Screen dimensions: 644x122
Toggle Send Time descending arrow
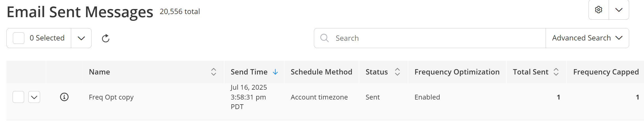[x=275, y=72]
